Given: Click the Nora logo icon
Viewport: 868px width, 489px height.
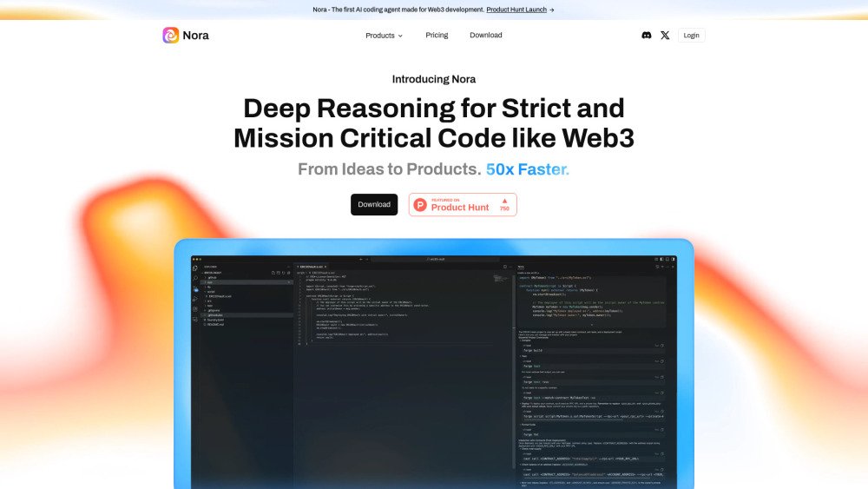Looking at the screenshot, I should tap(171, 36).
